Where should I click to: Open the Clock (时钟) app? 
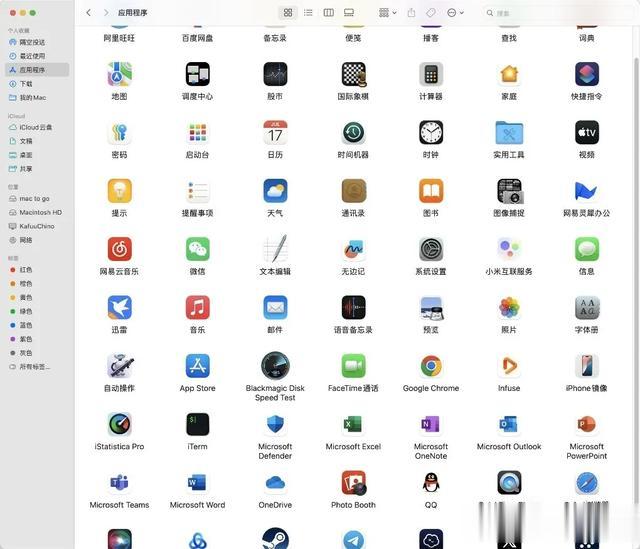pos(431,132)
